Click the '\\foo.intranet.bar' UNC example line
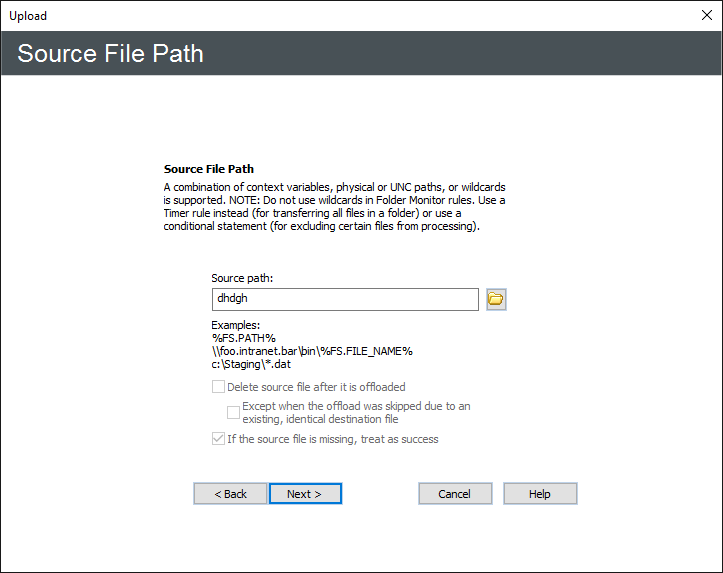The image size is (723, 573). (312, 351)
